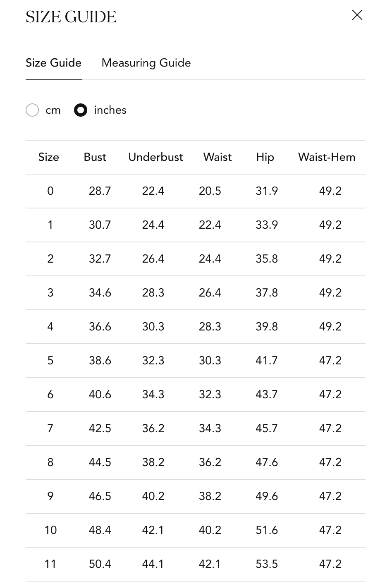This screenshot has height=584, width=392.
Task: Select the size 5 row label
Action: 50,361
